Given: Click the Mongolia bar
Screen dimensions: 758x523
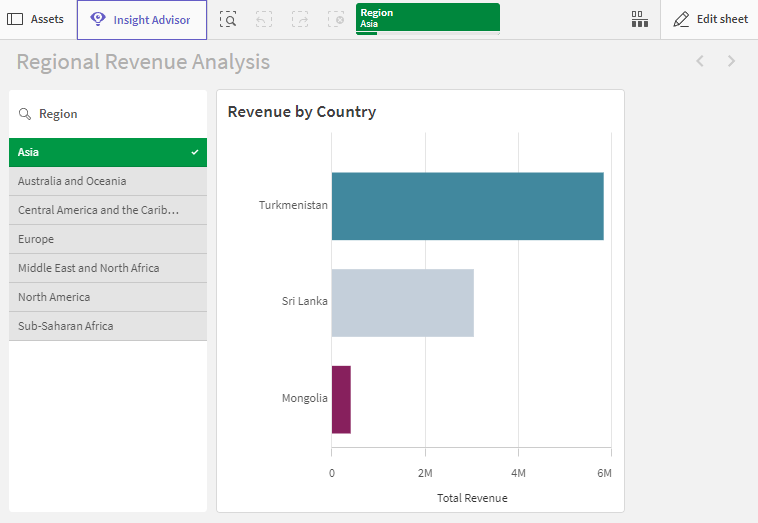Looking at the screenshot, I should click(x=341, y=399).
